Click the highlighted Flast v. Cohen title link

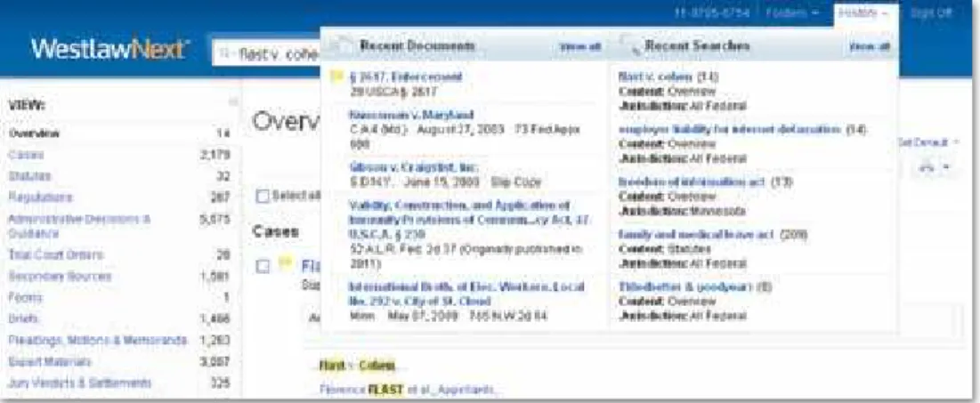coord(357,365)
